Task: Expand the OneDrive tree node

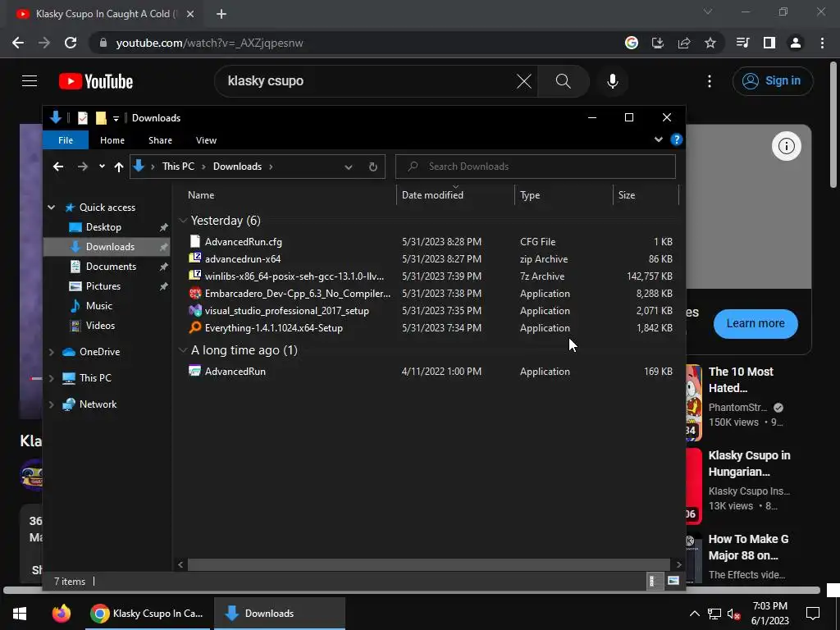Action: pyautogui.click(x=52, y=352)
